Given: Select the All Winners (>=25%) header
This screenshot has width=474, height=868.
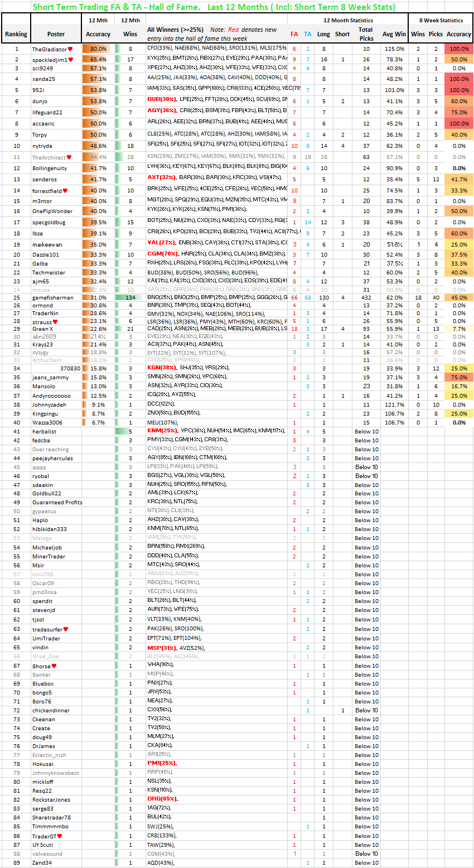Looking at the screenshot, I should pyautogui.click(x=176, y=30).
